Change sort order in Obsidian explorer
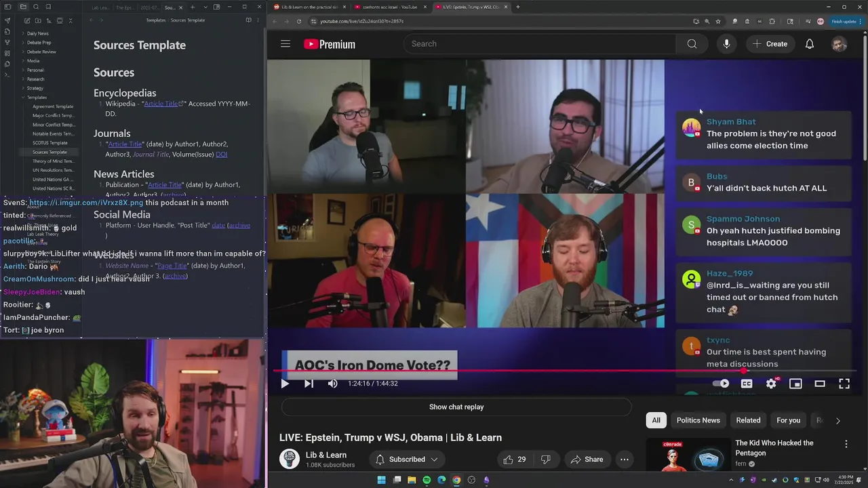This screenshot has width=868, height=488. tap(49, 20)
